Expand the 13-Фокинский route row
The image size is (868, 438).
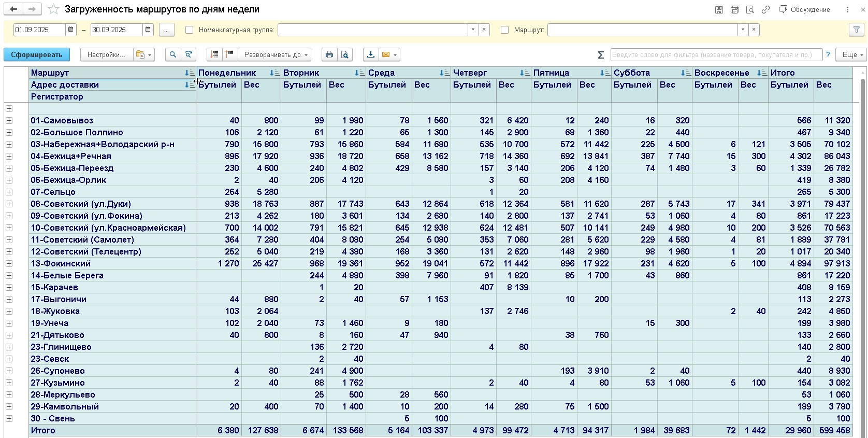(x=9, y=263)
